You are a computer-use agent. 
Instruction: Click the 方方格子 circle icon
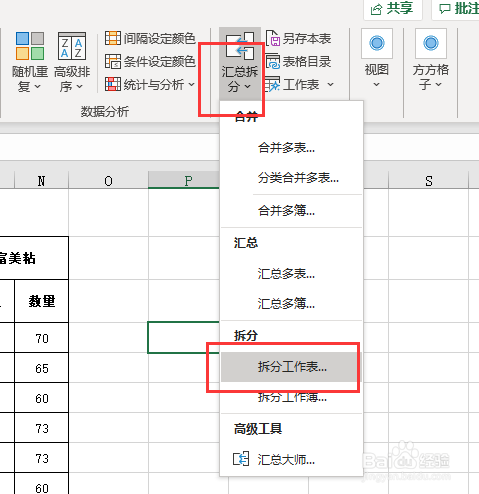[431, 43]
